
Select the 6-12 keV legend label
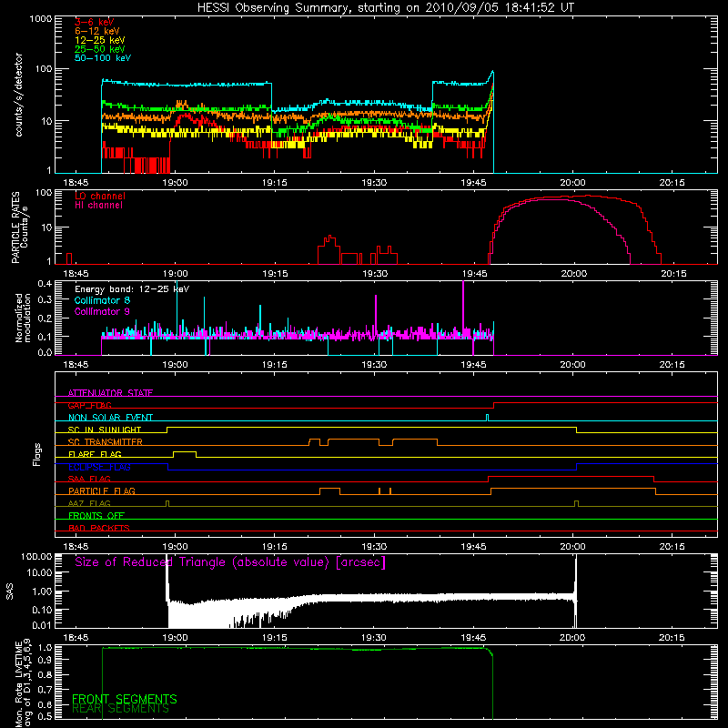click(97, 31)
